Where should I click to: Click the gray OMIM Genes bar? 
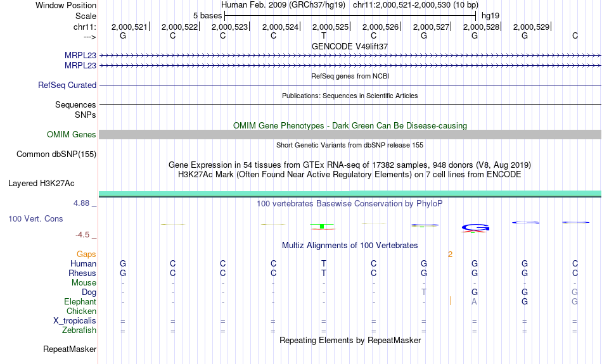click(350, 135)
